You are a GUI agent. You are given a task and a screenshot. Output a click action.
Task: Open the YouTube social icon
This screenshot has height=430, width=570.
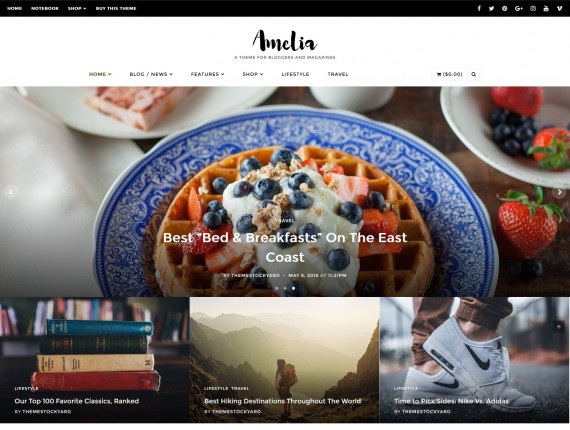click(x=546, y=8)
